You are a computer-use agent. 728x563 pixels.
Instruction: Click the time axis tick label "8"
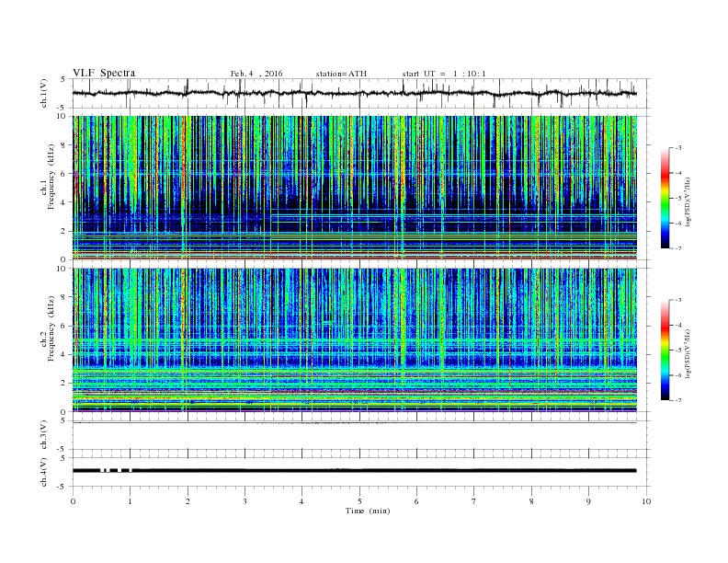point(531,501)
